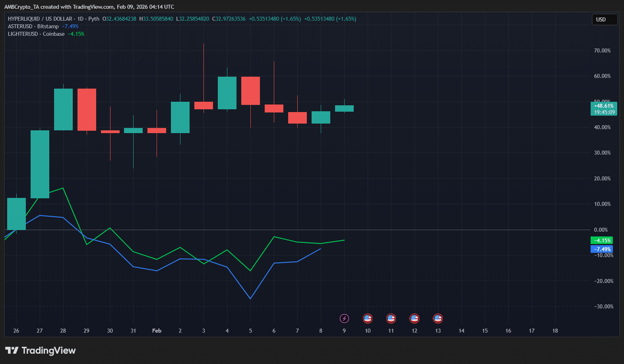Click the 1D interval label in the legend
Screen dimensions: 624x364
(80, 19)
